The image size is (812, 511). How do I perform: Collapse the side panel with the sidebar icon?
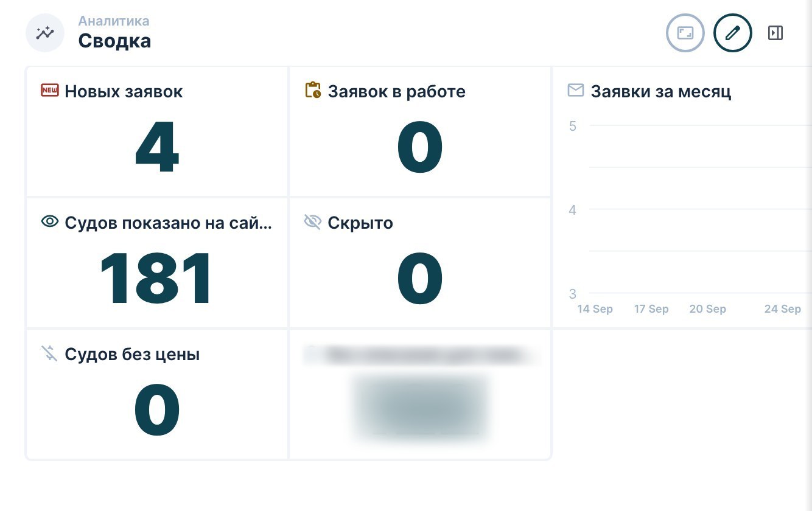pos(775,33)
